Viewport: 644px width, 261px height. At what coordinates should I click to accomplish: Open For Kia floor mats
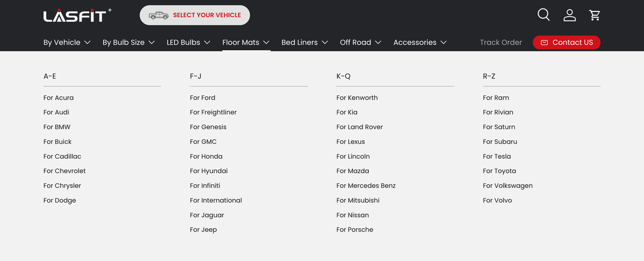click(x=347, y=112)
